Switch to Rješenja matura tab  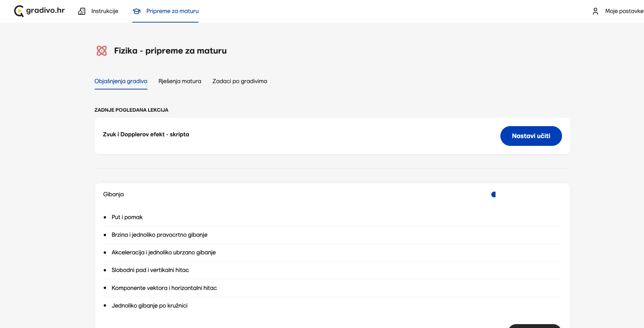[180, 81]
